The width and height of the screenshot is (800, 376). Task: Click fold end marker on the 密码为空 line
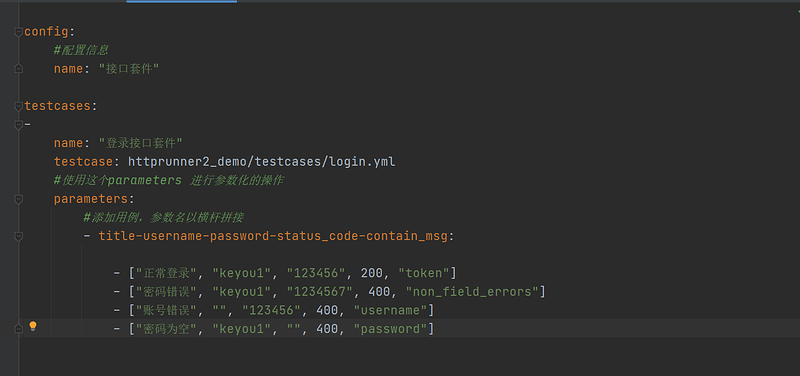(19, 329)
